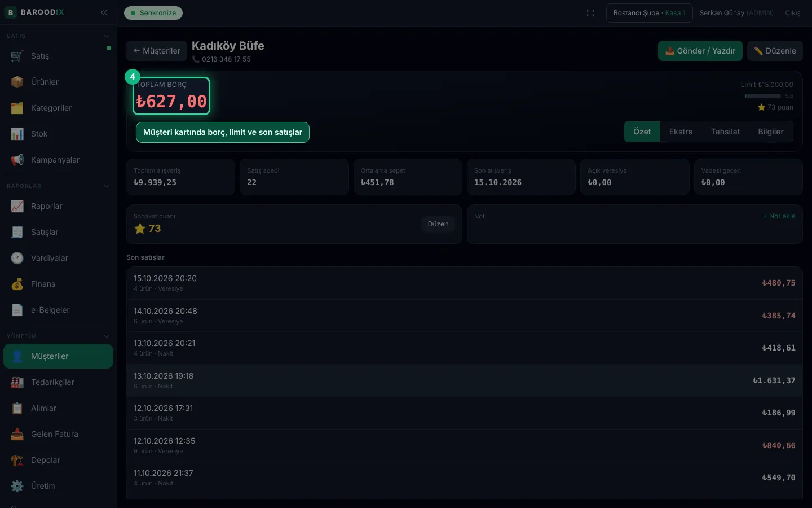Screen dimensions: 812x508
Task: Switch to the Tahsilat tab
Action: tap(725, 132)
